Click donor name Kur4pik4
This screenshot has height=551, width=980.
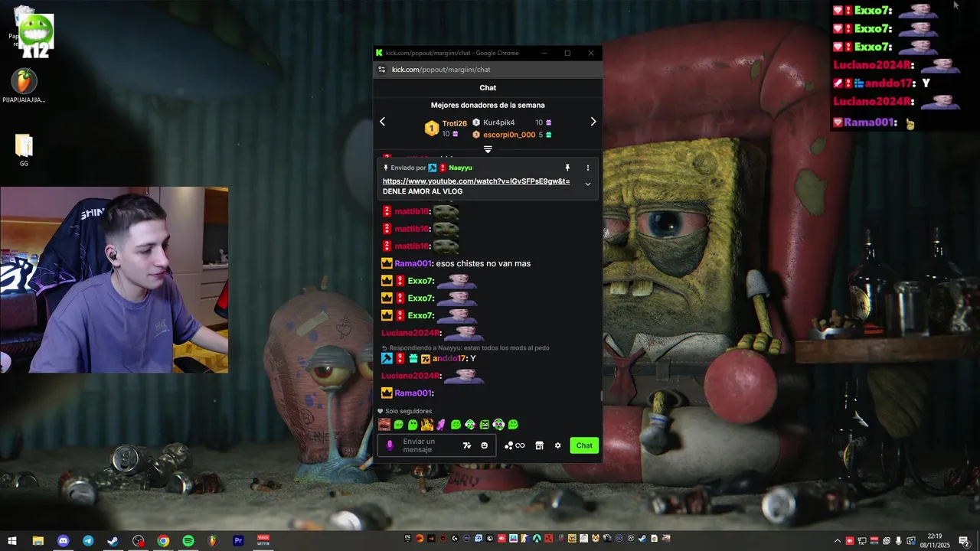coord(498,122)
